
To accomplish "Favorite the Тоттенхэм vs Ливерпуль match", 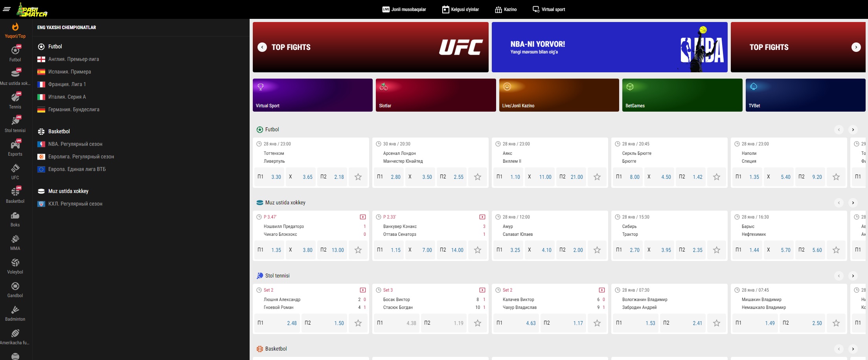I will pos(358,177).
